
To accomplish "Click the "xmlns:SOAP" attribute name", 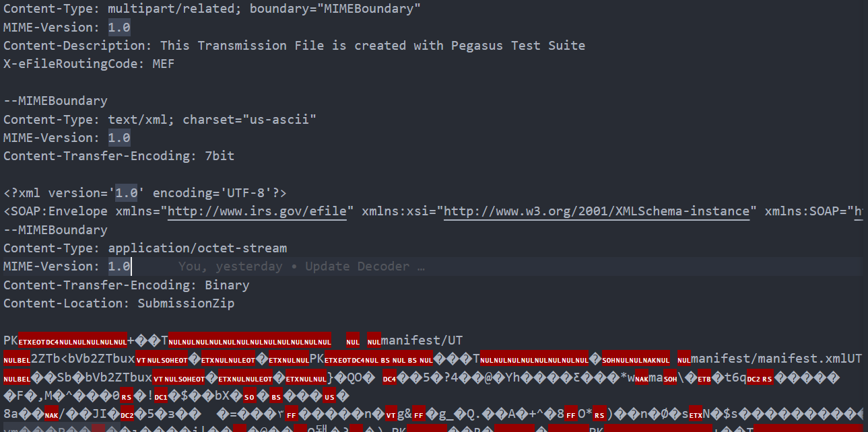I will pos(802,211).
